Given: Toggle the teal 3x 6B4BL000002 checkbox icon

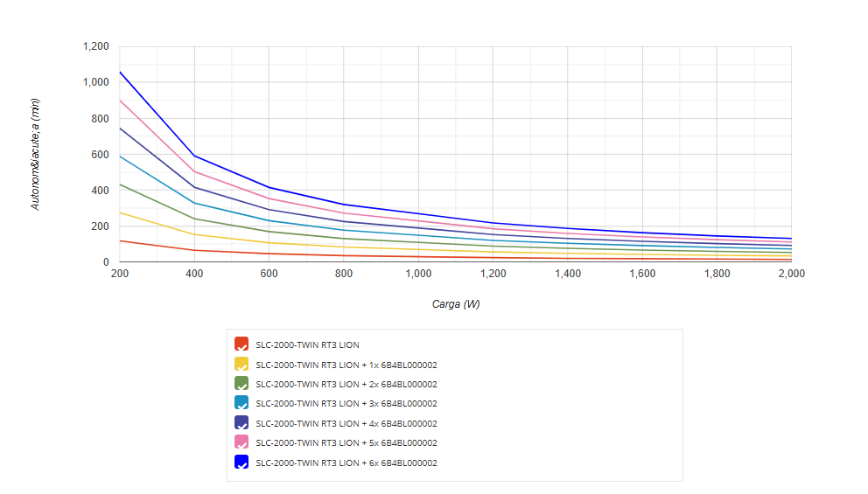Looking at the screenshot, I should [x=241, y=403].
